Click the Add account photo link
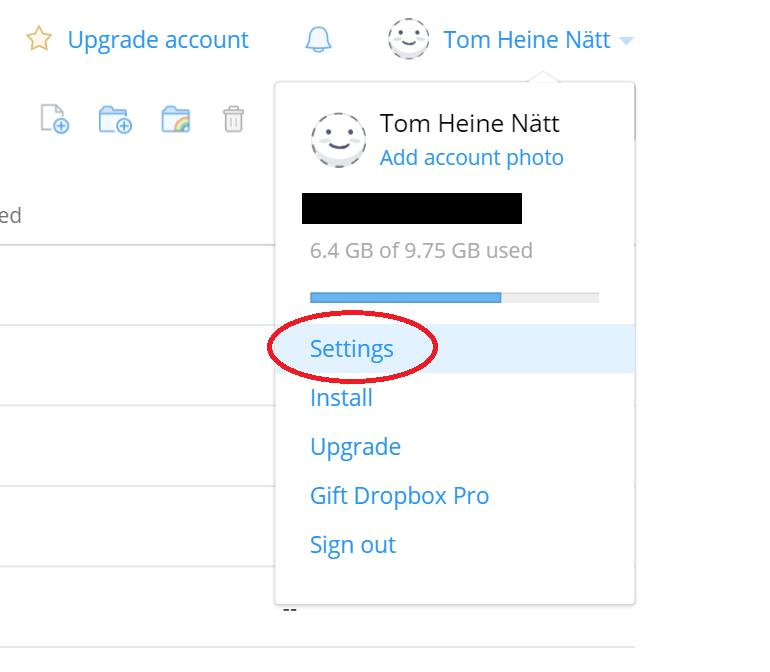This screenshot has height=672, width=770. point(471,158)
